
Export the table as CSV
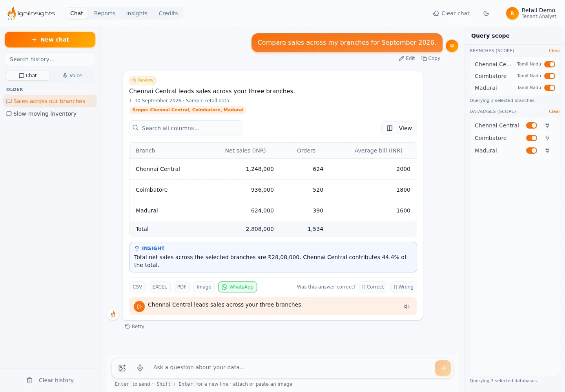137,287
